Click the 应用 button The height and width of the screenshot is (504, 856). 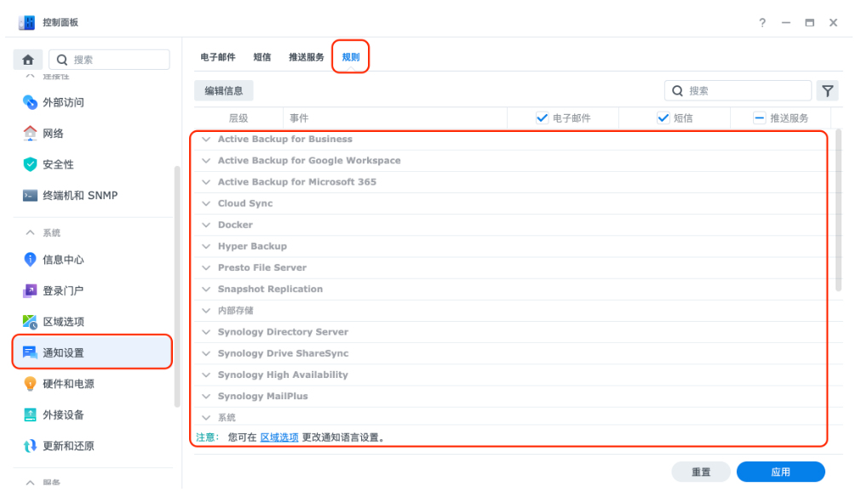781,472
